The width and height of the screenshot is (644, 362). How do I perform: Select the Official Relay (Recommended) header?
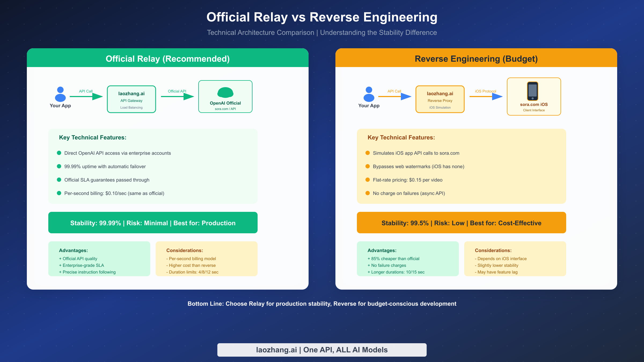pos(168,58)
